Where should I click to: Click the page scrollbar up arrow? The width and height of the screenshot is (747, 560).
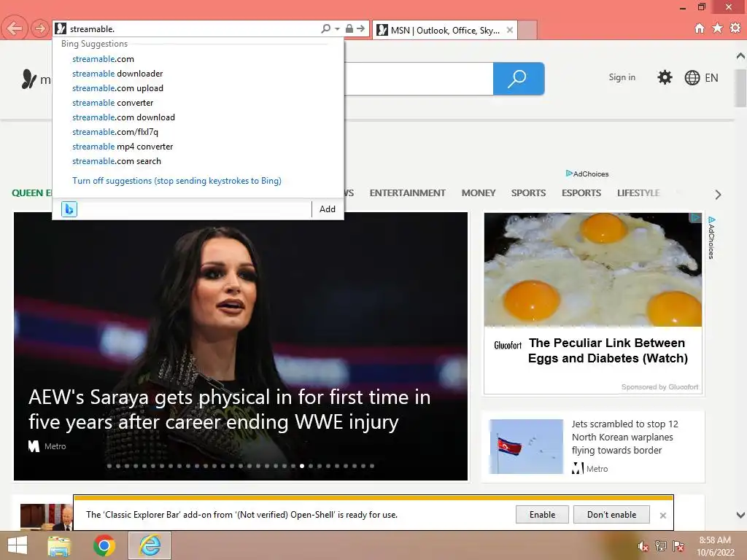(740, 56)
